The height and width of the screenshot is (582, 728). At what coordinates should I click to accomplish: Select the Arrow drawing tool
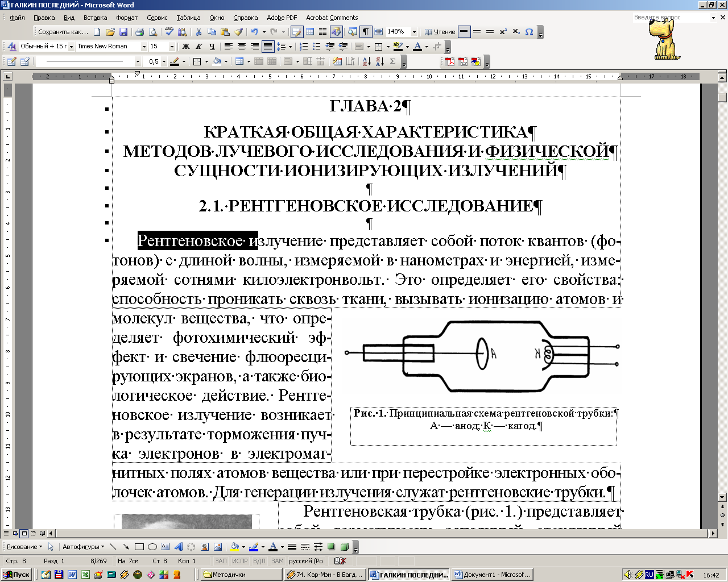click(x=126, y=547)
